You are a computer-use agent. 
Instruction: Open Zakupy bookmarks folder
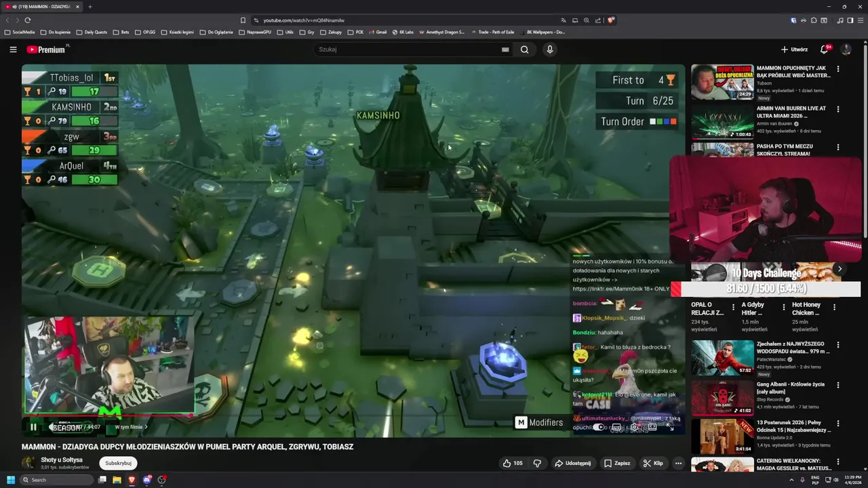(331, 32)
